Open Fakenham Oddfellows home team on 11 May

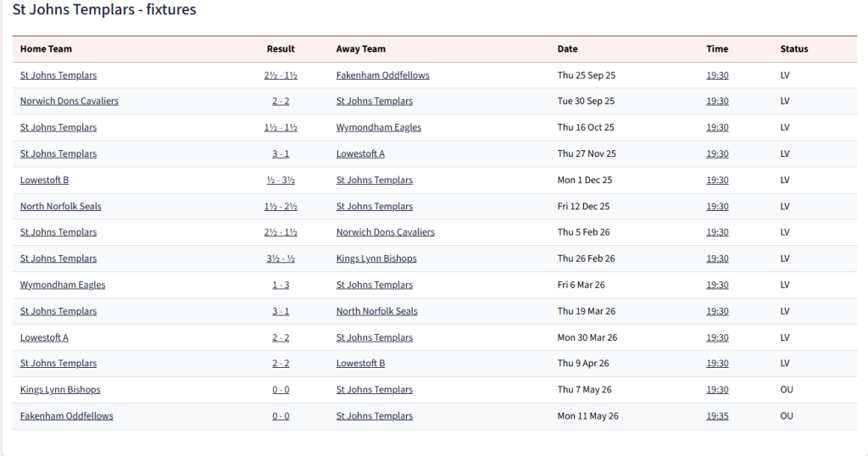pos(66,416)
